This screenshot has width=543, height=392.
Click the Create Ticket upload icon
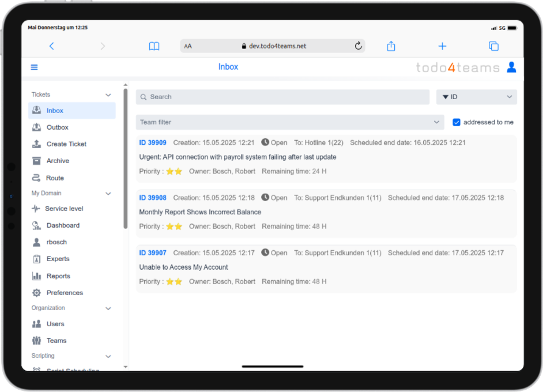click(x=36, y=144)
